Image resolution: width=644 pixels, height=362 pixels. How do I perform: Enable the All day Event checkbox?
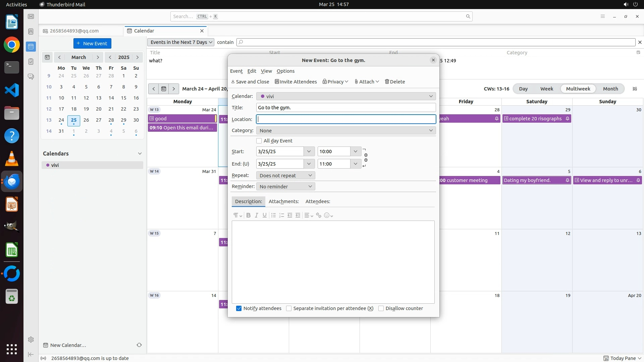tap(259, 141)
